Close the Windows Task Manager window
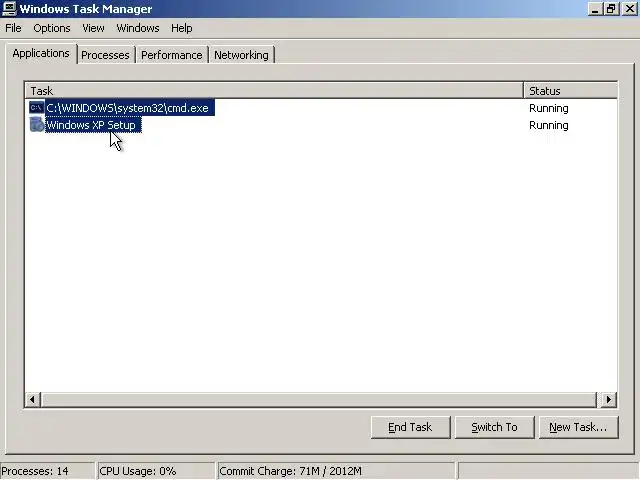Viewport: 640px width, 480px height. pyautogui.click(x=630, y=9)
